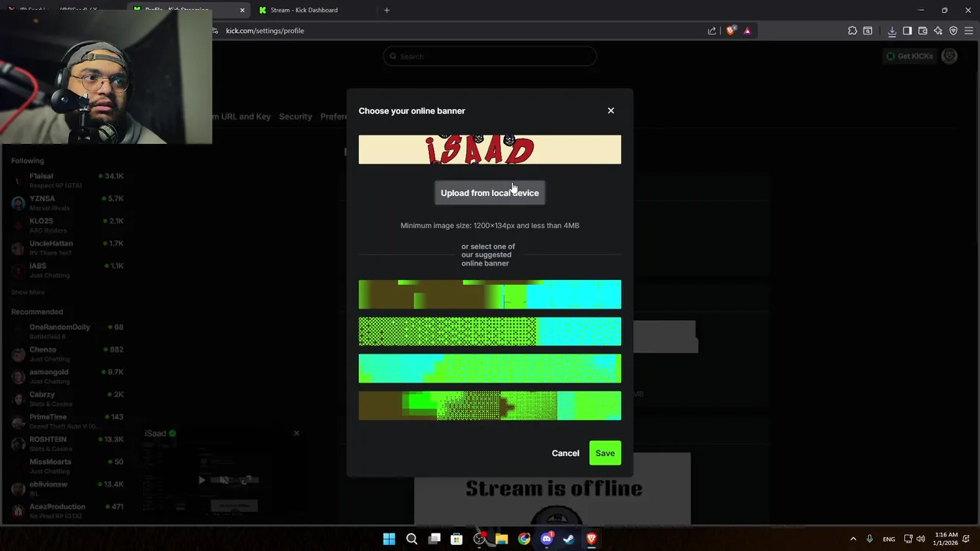This screenshot has height=551, width=980.
Task: Open PrimeTime channel in Recommended list
Action: [67, 421]
